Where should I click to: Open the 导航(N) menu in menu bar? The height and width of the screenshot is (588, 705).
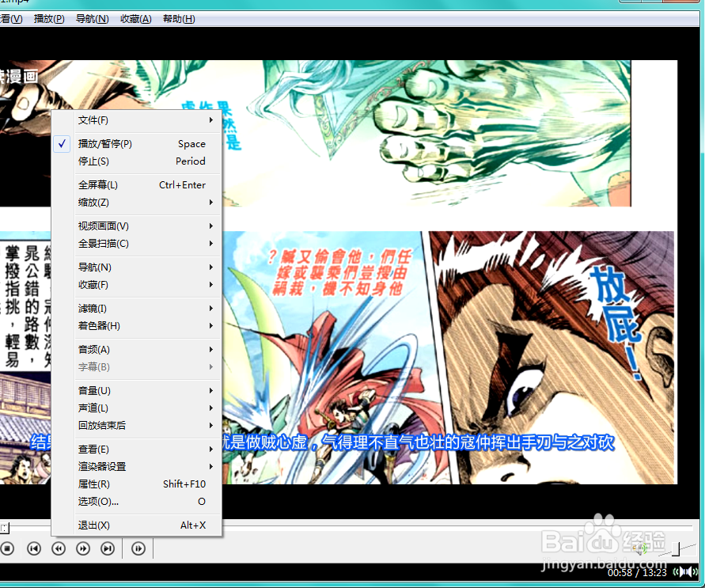click(92, 19)
